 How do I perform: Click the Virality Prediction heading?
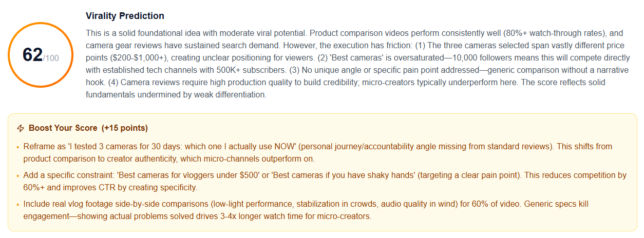(x=125, y=16)
